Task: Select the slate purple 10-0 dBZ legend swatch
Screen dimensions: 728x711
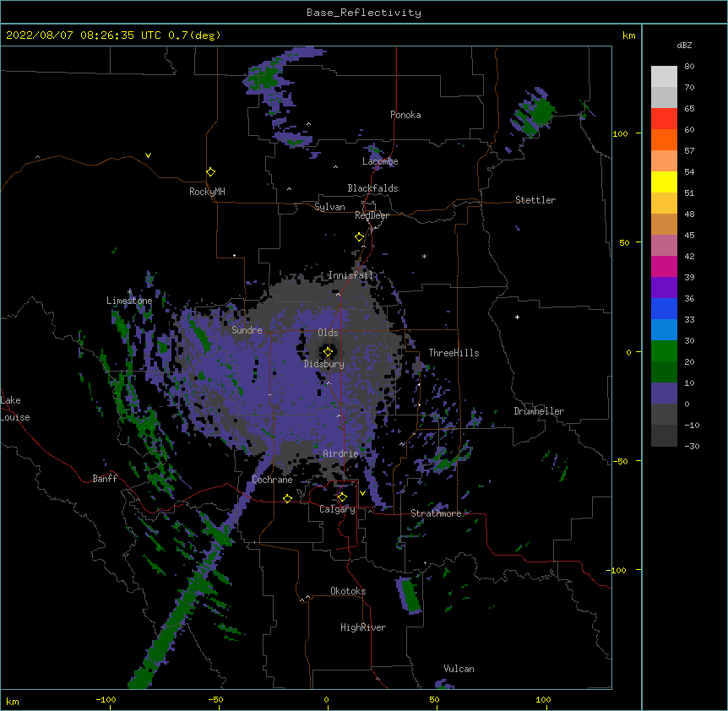Action: coord(664,393)
